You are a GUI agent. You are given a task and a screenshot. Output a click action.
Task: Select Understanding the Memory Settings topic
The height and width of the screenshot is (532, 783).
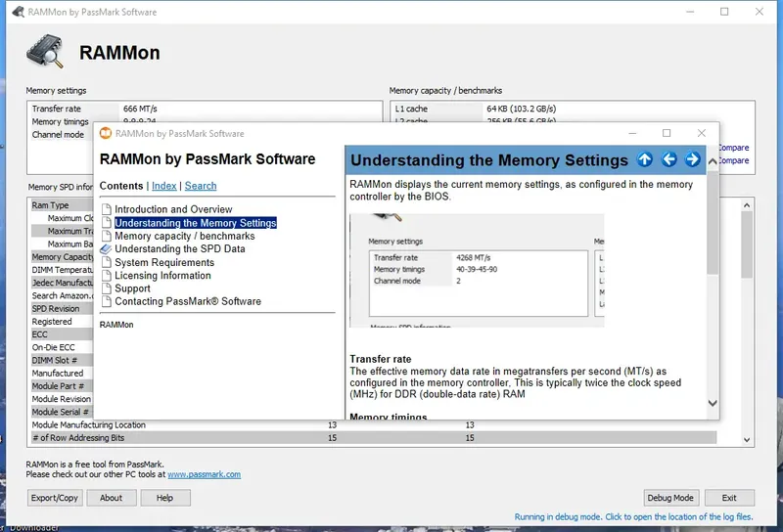pos(195,223)
